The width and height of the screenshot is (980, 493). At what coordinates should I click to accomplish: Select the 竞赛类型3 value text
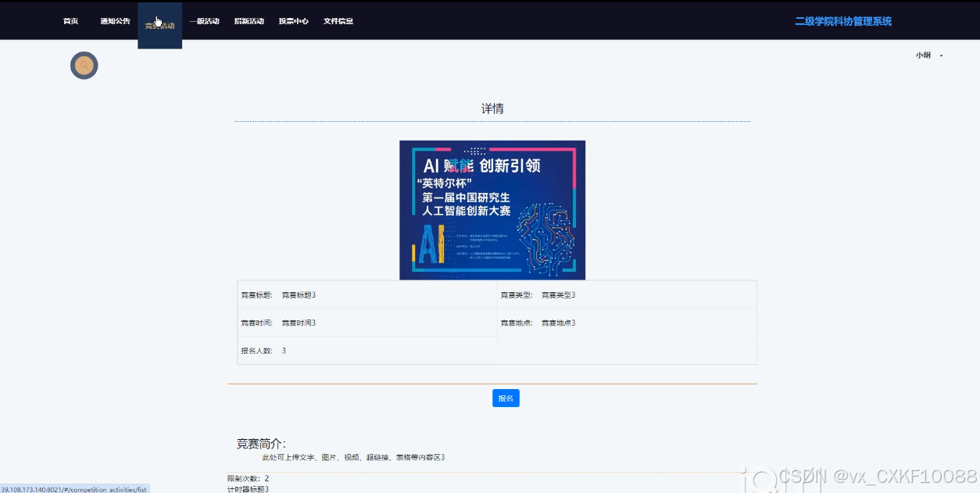click(558, 295)
